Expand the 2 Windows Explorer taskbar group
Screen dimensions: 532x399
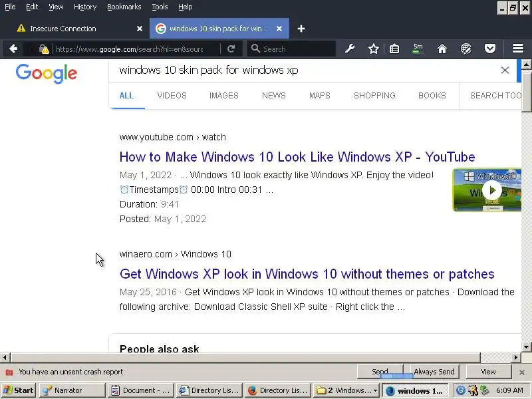(346, 390)
